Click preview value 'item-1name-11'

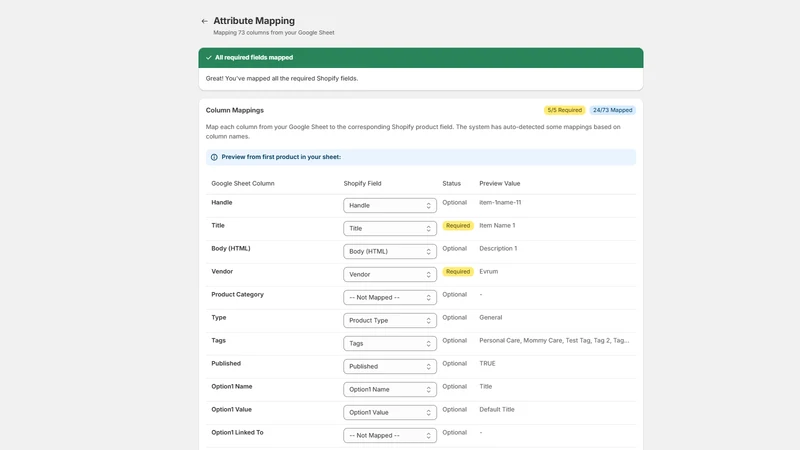[x=500, y=203]
